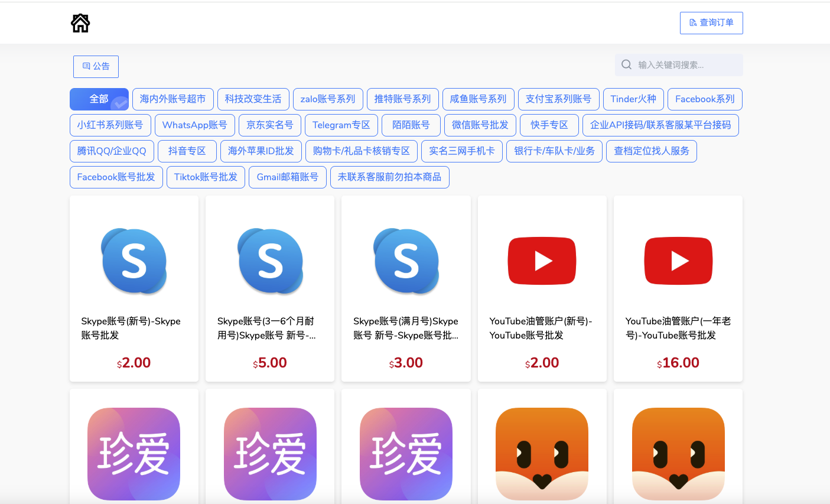This screenshot has width=830, height=504.
Task: Toggle the 全部 category filter
Action: tap(99, 99)
